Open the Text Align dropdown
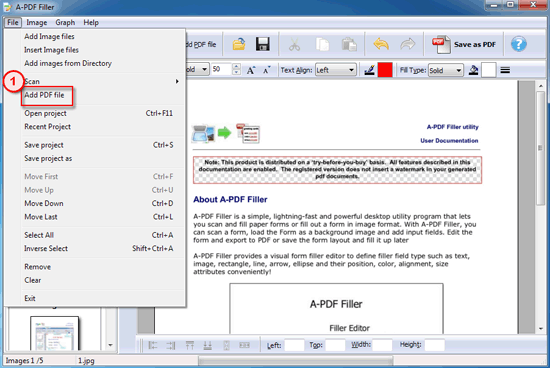The height and width of the screenshot is (368, 550). tap(336, 70)
